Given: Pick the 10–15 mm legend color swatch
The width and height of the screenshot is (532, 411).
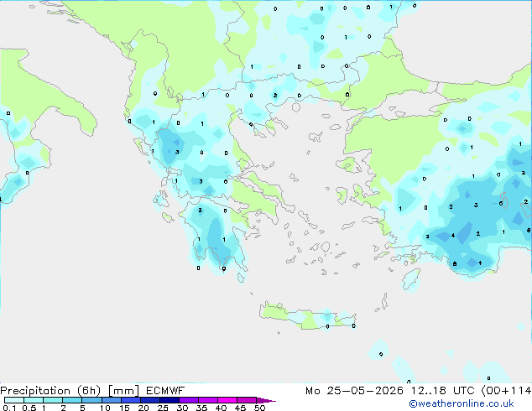Looking at the screenshot, I should click(111, 400).
